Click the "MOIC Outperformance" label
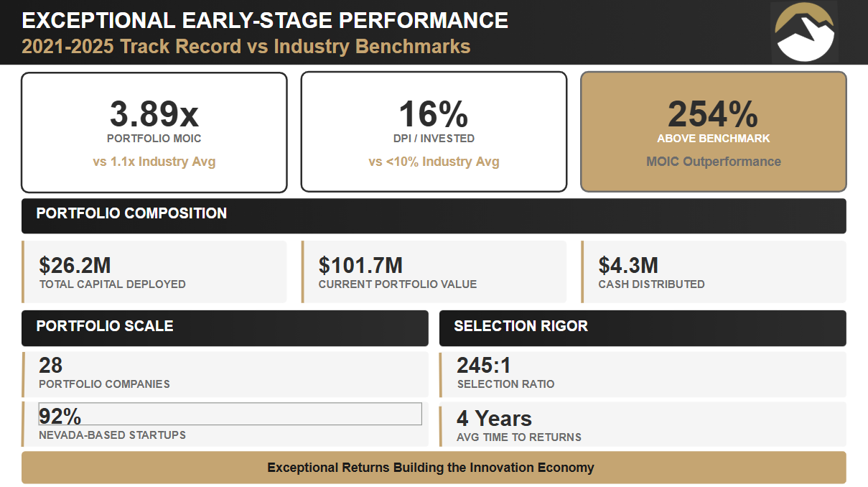 713,162
